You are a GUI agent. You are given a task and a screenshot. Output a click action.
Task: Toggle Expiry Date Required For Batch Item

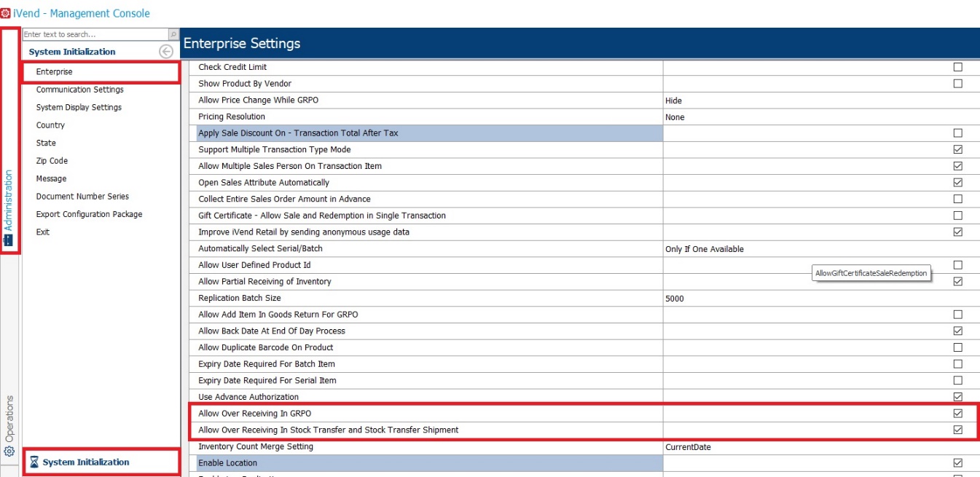coord(957,364)
